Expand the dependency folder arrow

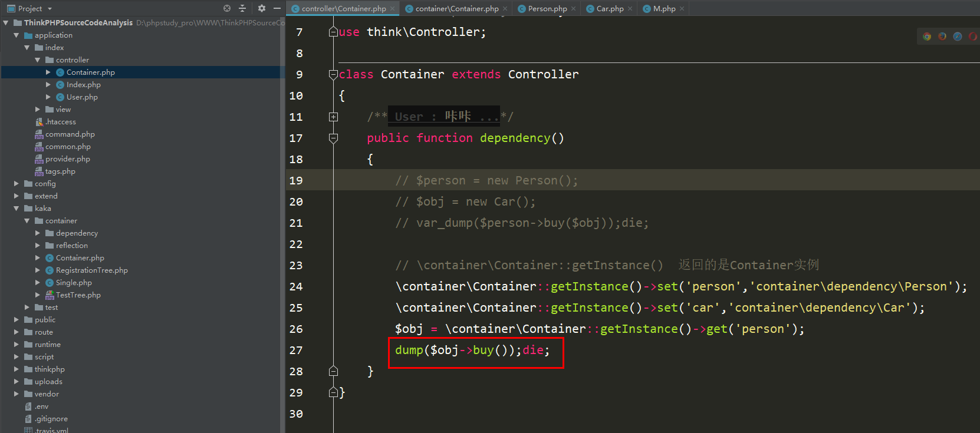(x=38, y=233)
